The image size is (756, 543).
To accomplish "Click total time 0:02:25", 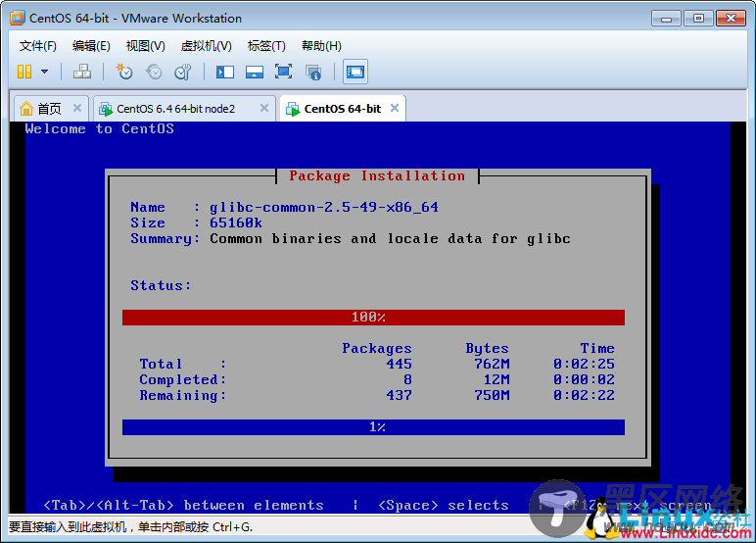I will (584, 364).
